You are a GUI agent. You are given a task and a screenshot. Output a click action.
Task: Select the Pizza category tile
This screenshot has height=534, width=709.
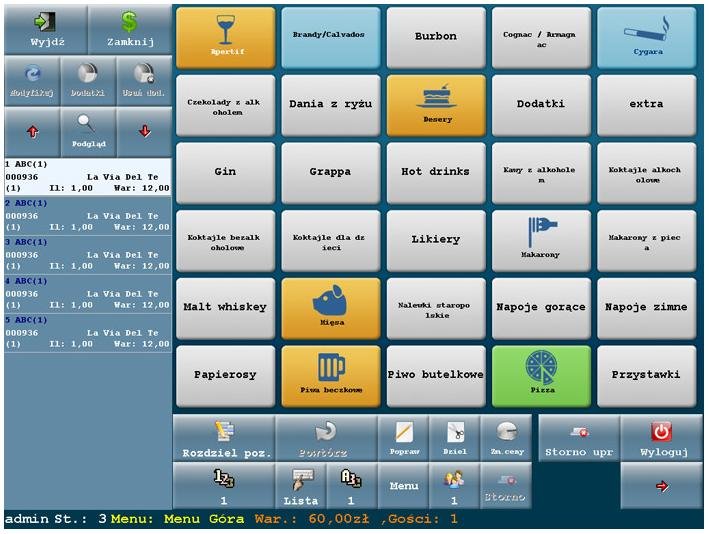coord(541,375)
